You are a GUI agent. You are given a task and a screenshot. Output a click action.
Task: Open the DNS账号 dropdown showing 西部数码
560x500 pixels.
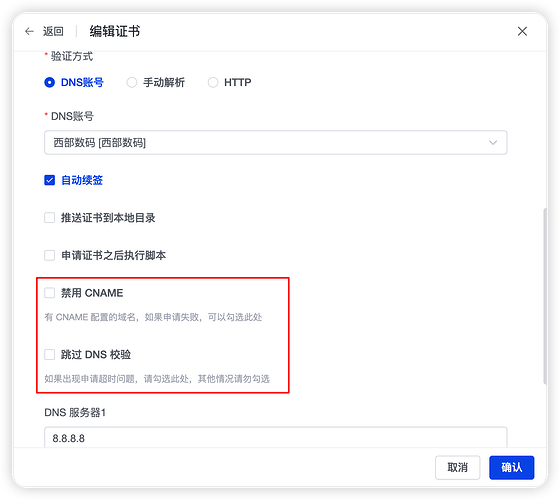tap(275, 142)
